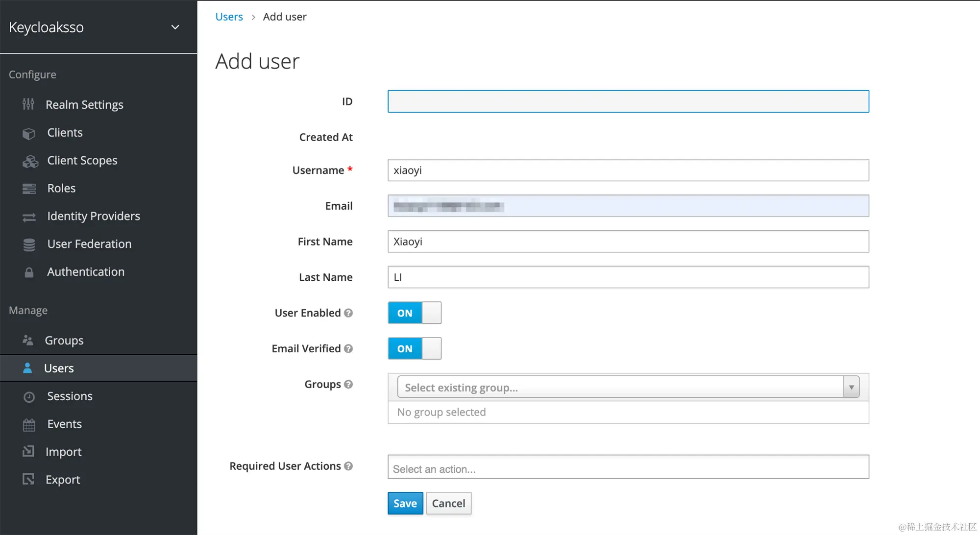Toggle the Email Verified switch
This screenshot has height=535, width=980.
click(x=415, y=349)
